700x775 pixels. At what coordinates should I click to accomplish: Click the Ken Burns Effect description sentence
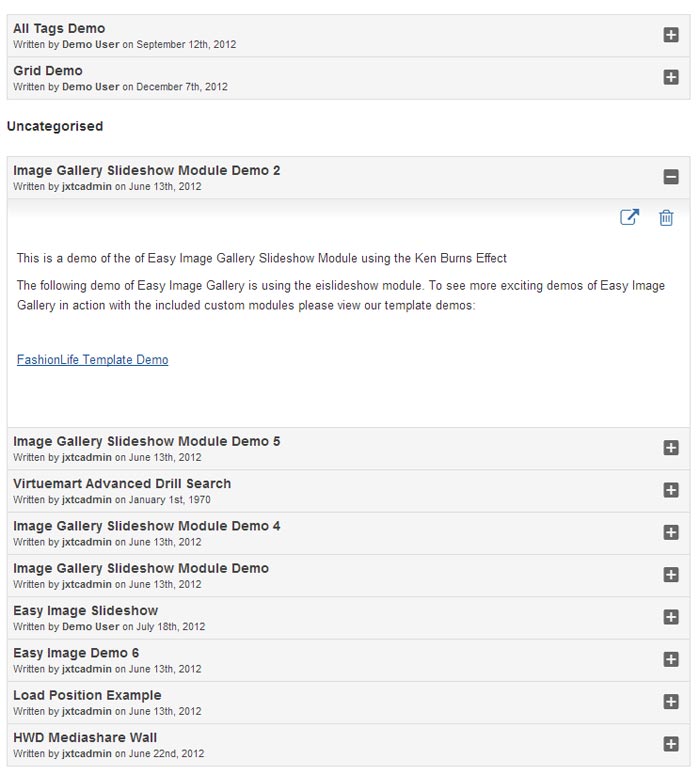[x=262, y=258]
